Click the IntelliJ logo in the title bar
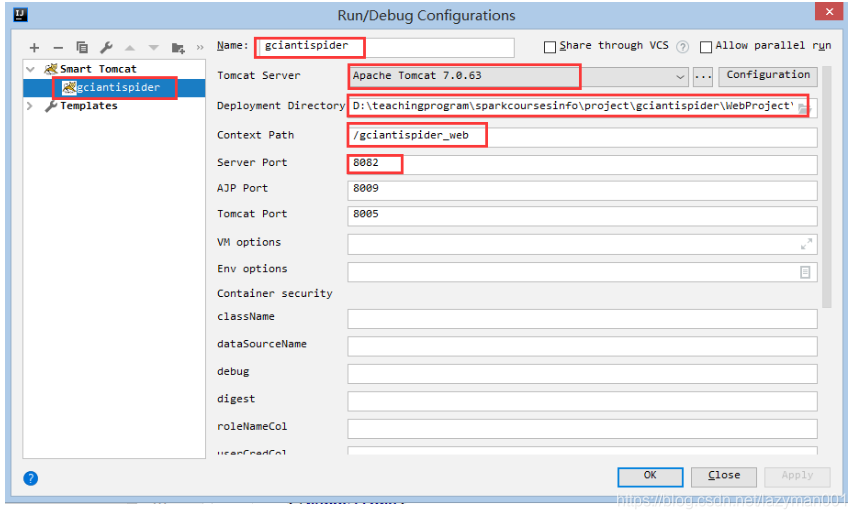Screen dimensions: 856x519 coord(20,14)
